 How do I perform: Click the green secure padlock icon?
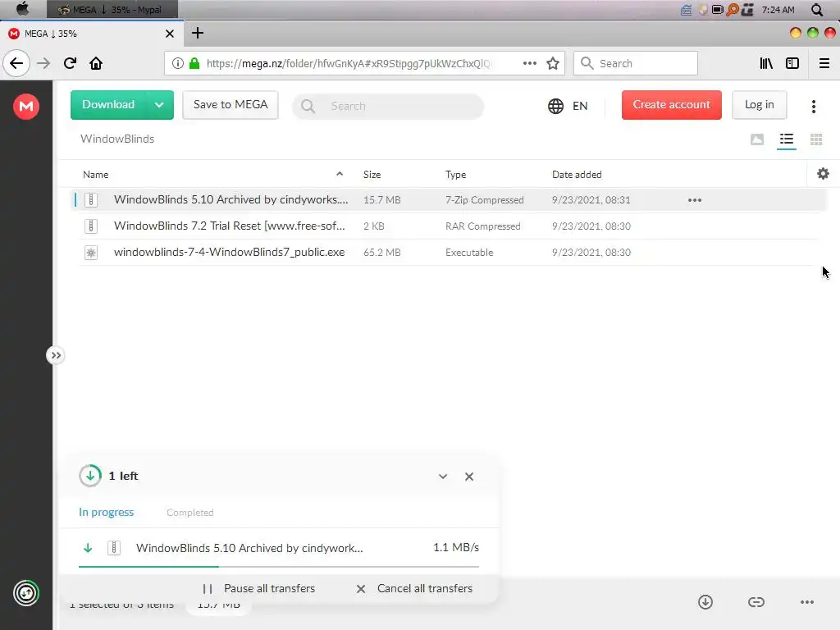[x=194, y=63]
